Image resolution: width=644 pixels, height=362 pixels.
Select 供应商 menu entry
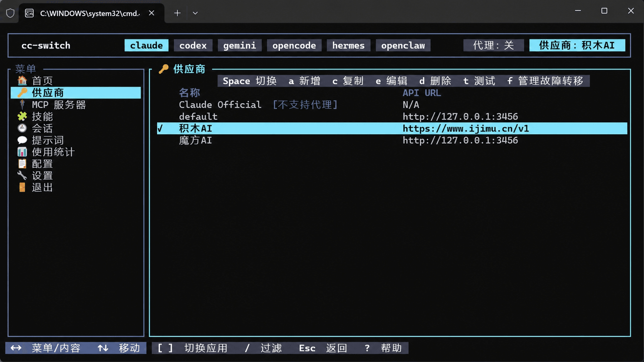point(76,93)
